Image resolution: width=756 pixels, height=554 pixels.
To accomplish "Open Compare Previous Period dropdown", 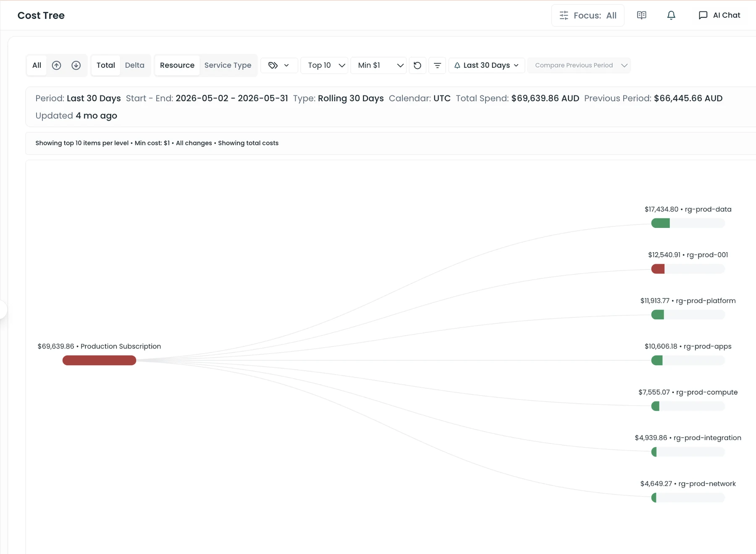I will coord(579,65).
